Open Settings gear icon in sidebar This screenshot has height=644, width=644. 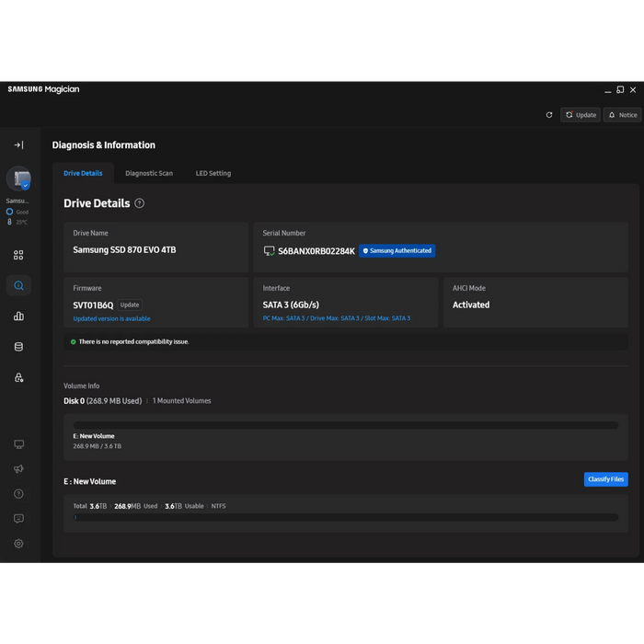19,544
